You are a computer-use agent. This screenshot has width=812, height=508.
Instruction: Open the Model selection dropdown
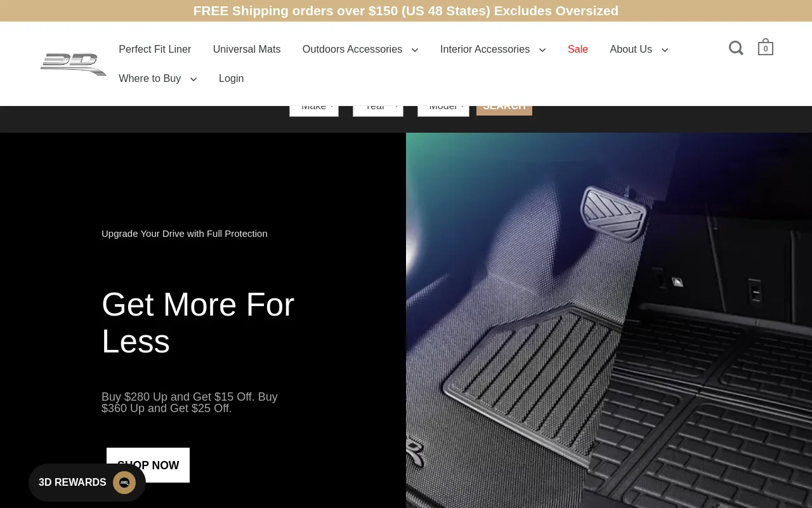pyautogui.click(x=443, y=110)
